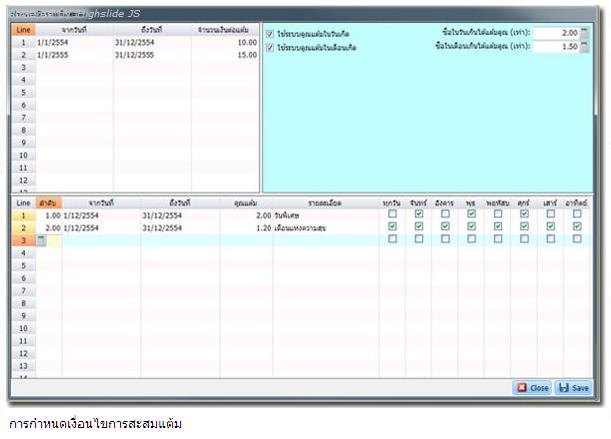Click the Close button
611x439 pixels.
(532, 388)
